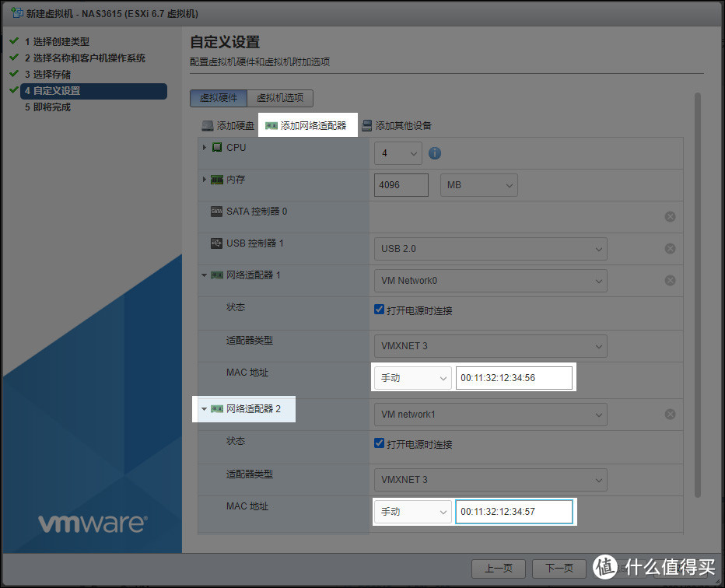Toggle connect at power on for adapter 1
Screen dimensions: 725x588
click(380, 310)
